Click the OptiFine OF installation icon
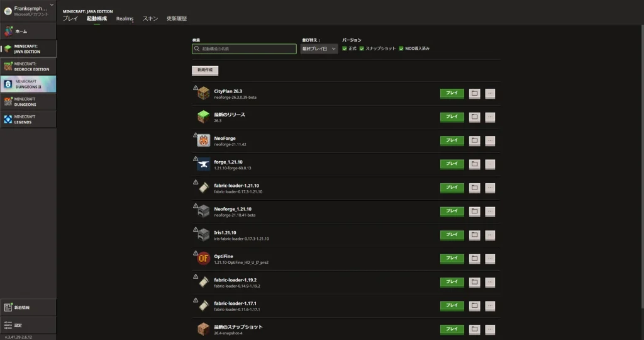644x340 pixels. point(203,258)
